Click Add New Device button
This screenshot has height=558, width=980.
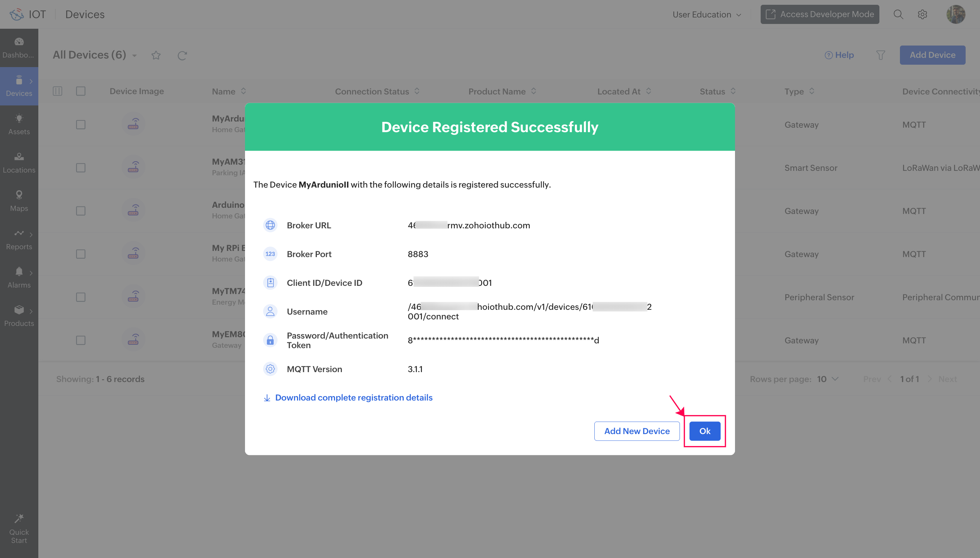tap(636, 431)
